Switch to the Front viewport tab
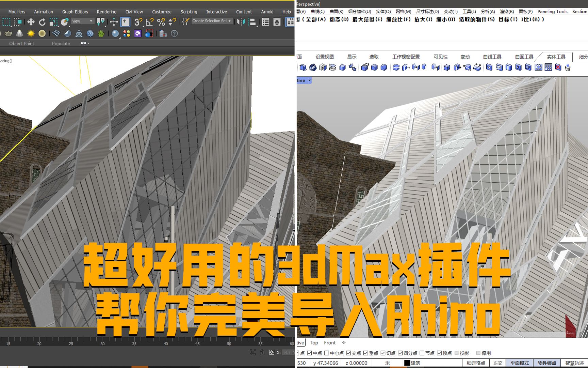 330,343
